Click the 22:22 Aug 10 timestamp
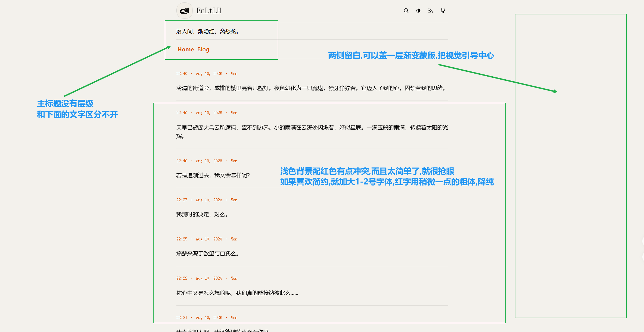This screenshot has width=644, height=332. click(x=207, y=278)
